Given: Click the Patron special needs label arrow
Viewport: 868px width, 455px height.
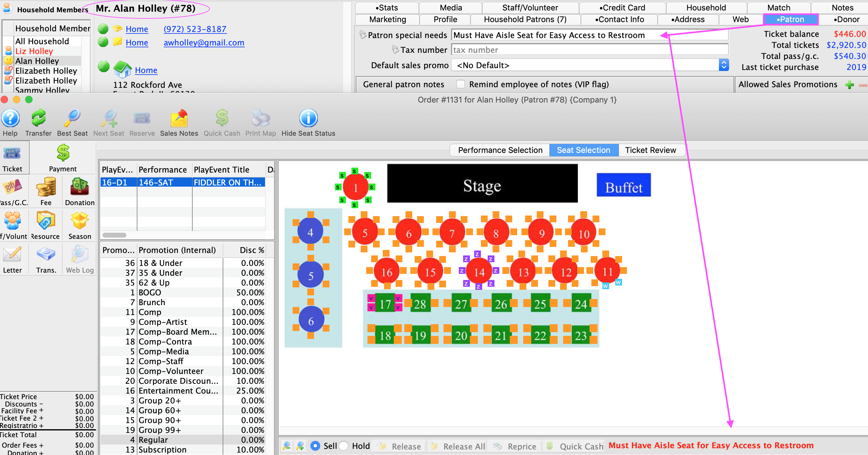Looking at the screenshot, I should pos(363,35).
